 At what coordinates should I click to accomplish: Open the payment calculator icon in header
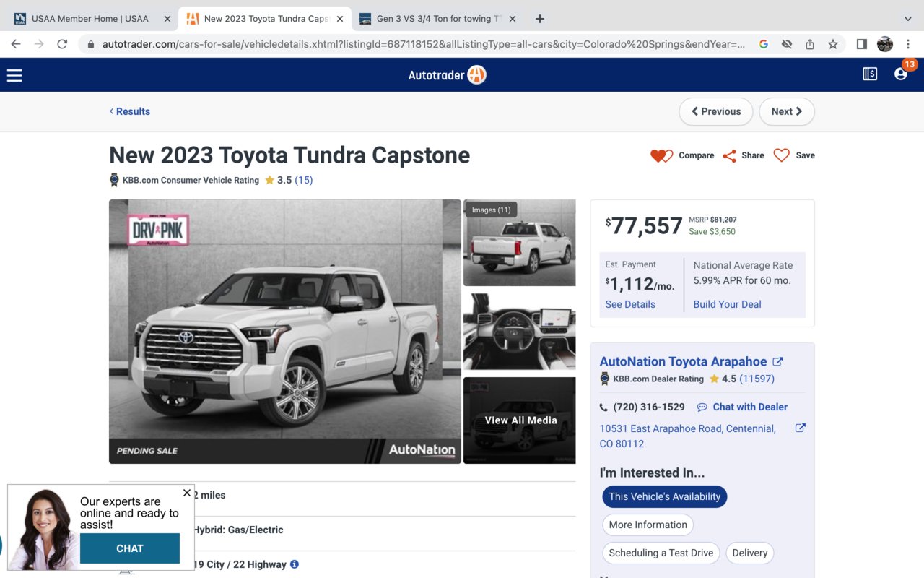point(870,74)
